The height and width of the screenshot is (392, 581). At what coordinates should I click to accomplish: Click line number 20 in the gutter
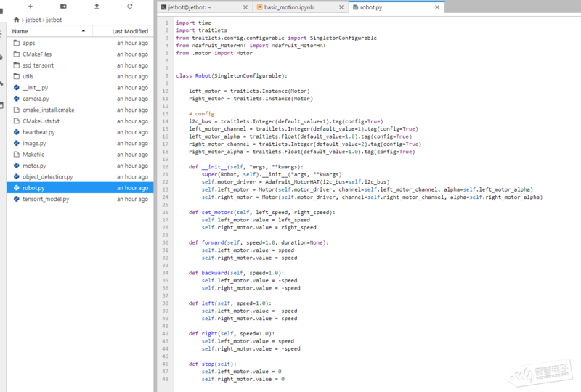tap(166, 167)
